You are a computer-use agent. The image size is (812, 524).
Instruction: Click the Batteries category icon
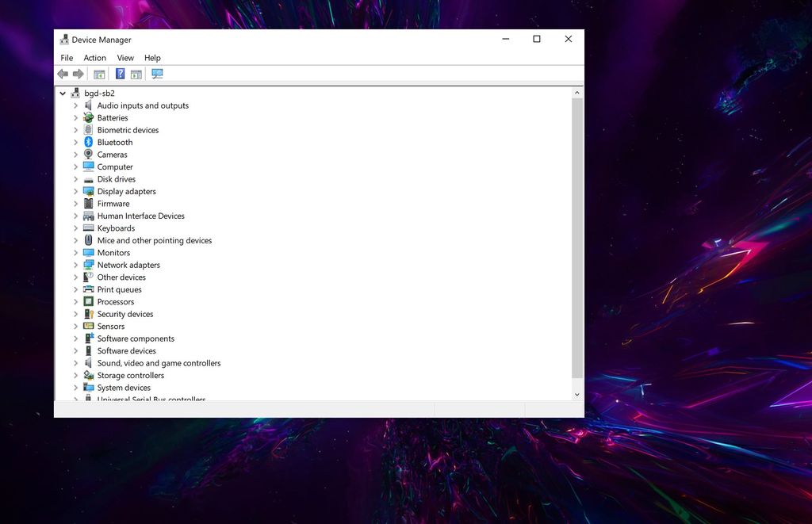click(89, 117)
